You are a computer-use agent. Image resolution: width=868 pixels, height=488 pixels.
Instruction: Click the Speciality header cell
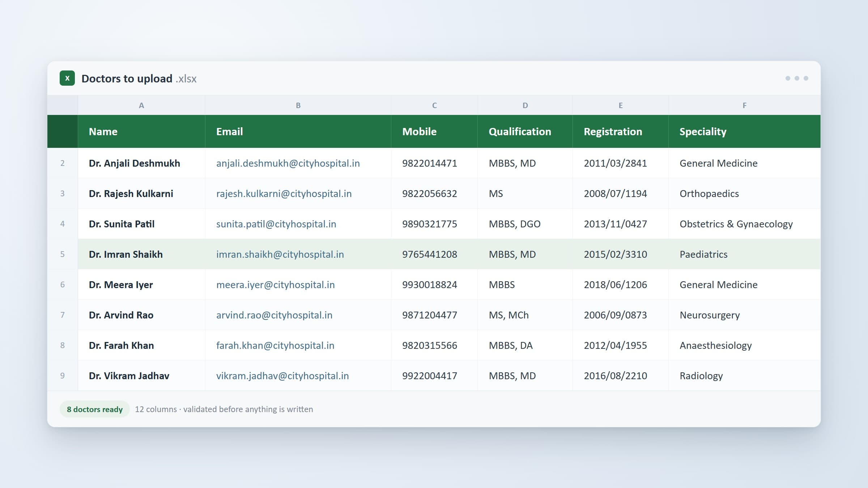point(744,132)
